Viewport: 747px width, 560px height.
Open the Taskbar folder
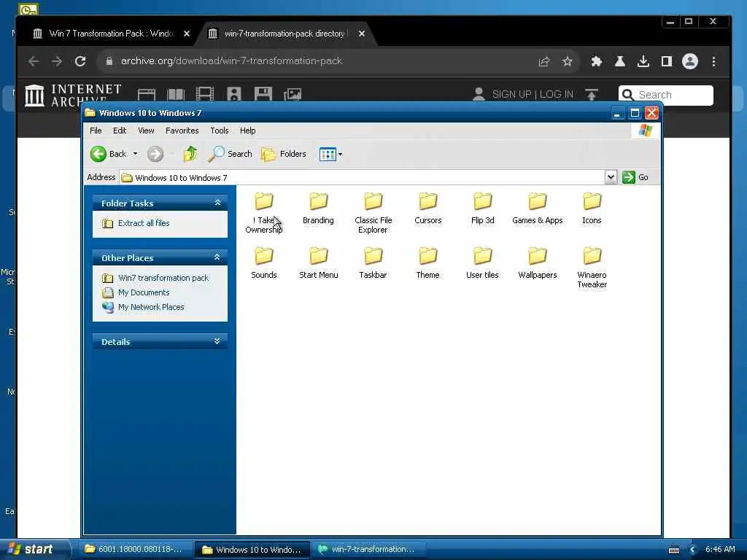click(373, 262)
